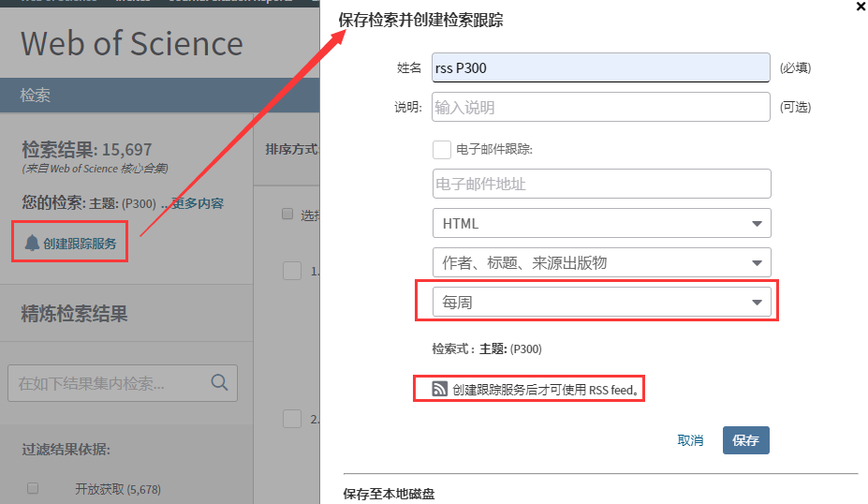Open the 每周 frequency dropdown
Viewport: 868px width, 504px height.
602,302
